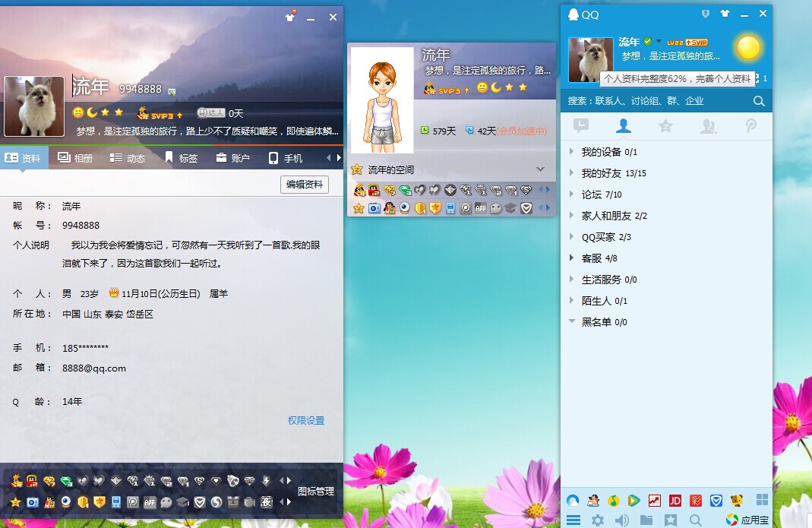
Task: Switch to the Qzone star tab
Action: tap(666, 126)
